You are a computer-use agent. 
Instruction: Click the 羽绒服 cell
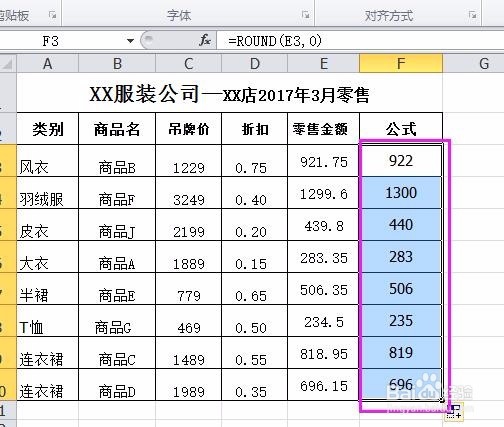point(48,193)
